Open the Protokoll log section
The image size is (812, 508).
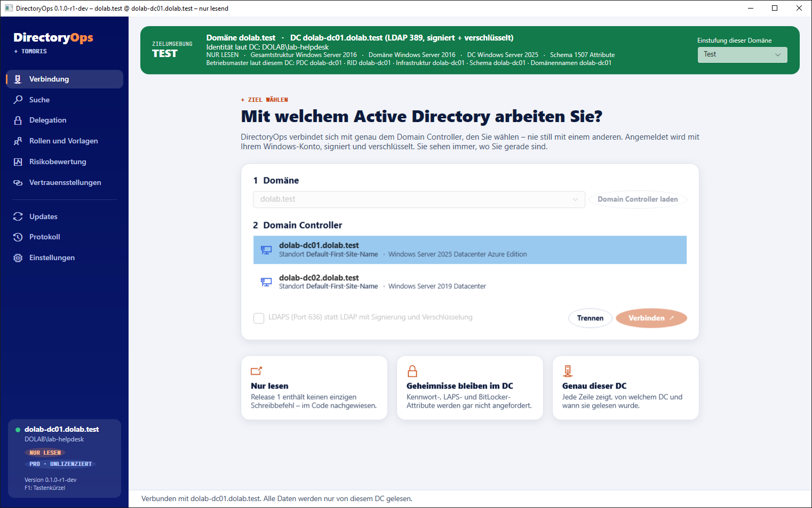point(65,237)
